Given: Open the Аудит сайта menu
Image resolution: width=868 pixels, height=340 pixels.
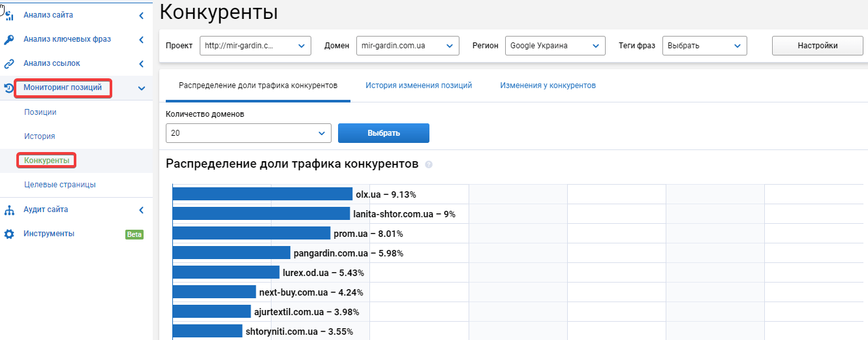Looking at the screenshot, I should pos(46,209).
